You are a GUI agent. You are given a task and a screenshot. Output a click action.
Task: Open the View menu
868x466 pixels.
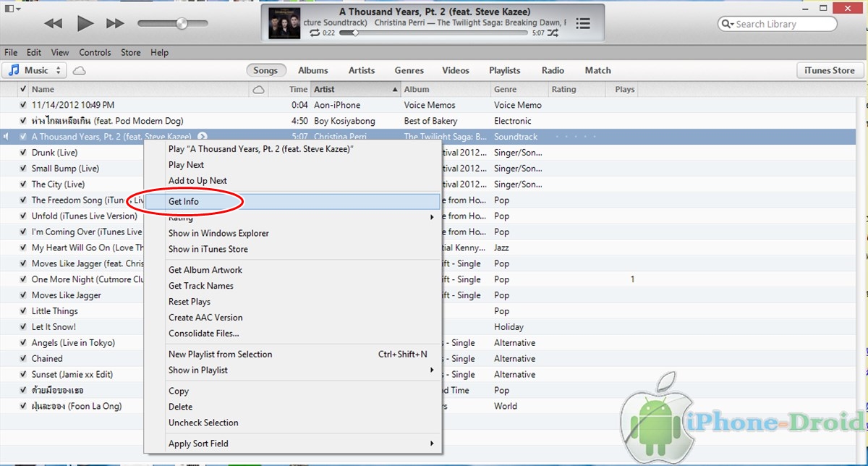[60, 52]
